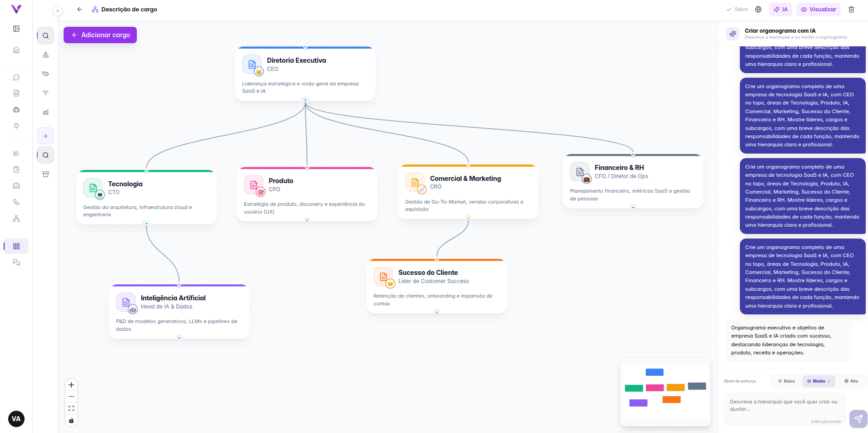Open the robot bot sidebar icon
The height and width of the screenshot is (433, 868).
pyautogui.click(x=16, y=109)
